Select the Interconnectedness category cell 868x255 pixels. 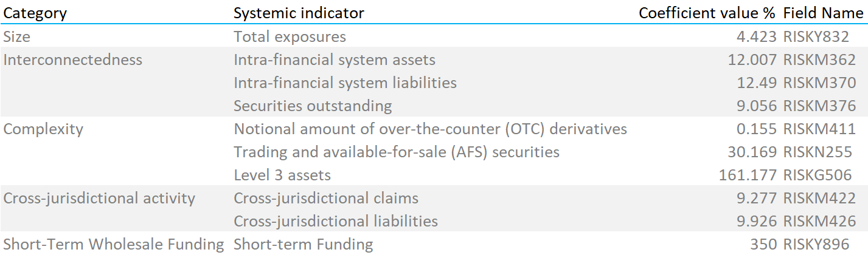pos(73,59)
